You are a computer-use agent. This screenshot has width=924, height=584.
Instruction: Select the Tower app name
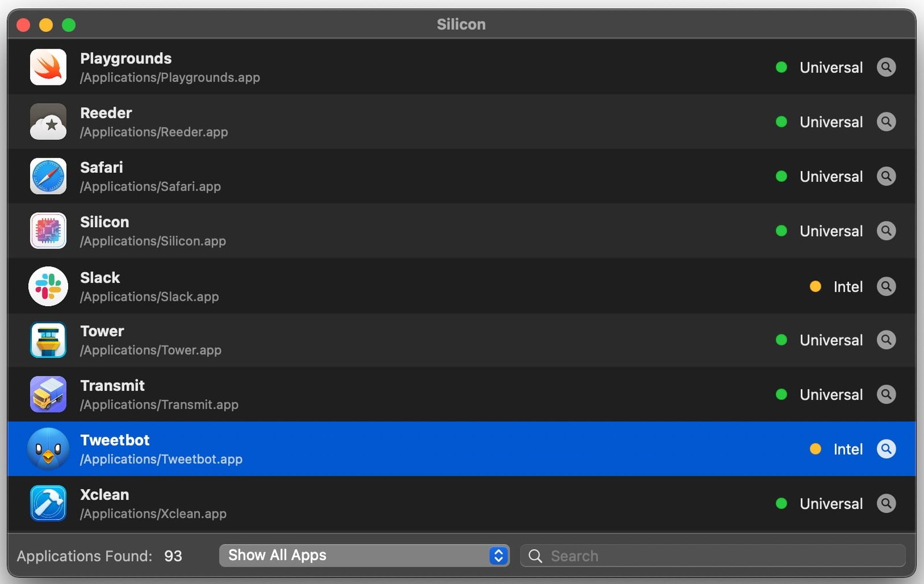(x=102, y=331)
